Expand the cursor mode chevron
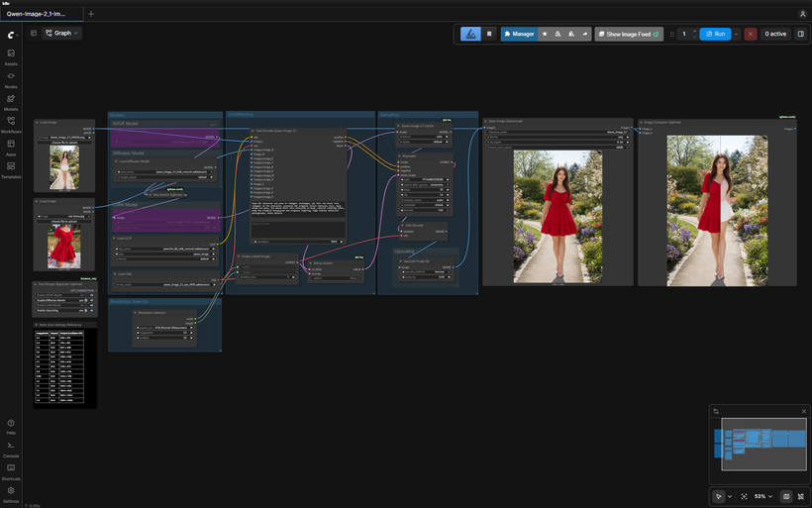This screenshot has width=812, height=508. [x=730, y=496]
